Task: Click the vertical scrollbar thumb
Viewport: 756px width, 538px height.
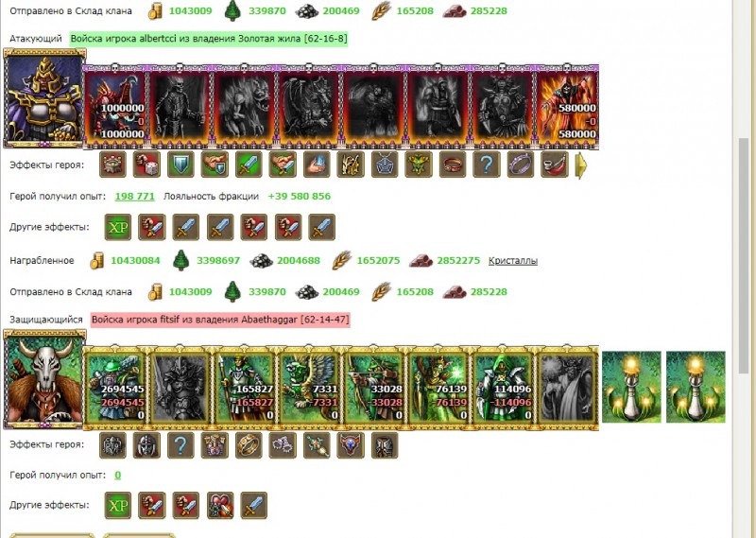Action: [744, 255]
